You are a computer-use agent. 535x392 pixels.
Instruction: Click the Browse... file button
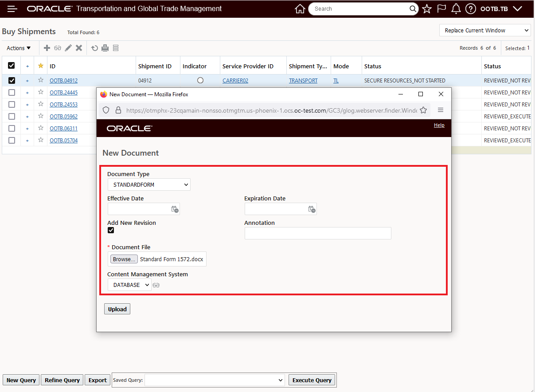124,259
